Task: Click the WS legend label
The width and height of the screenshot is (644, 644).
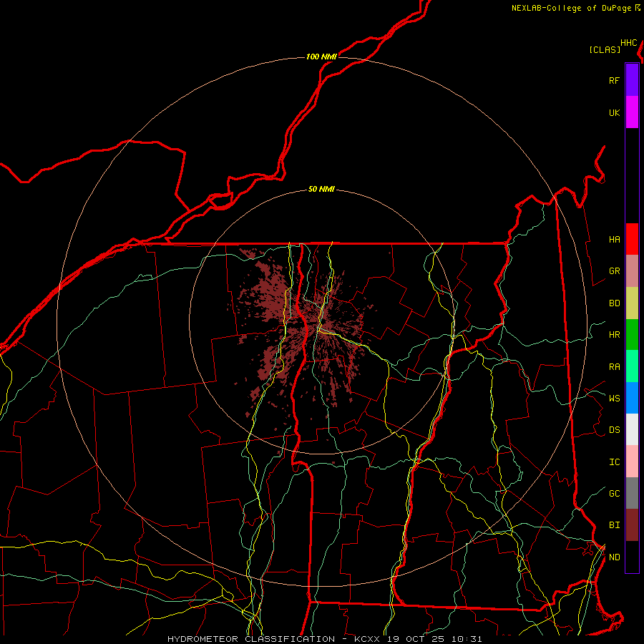Action: pyautogui.click(x=614, y=398)
